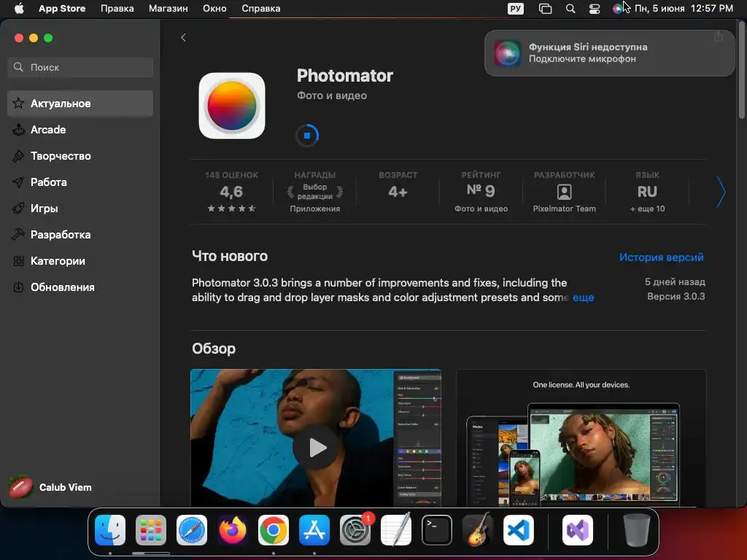Open the Apple menu
This screenshot has height=560, width=747.
click(x=19, y=9)
